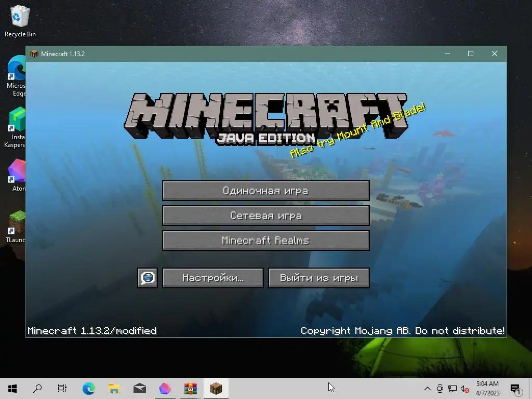This screenshot has height=399, width=532.
Task: Open Atom desktop shortcut
Action: [x=17, y=176]
